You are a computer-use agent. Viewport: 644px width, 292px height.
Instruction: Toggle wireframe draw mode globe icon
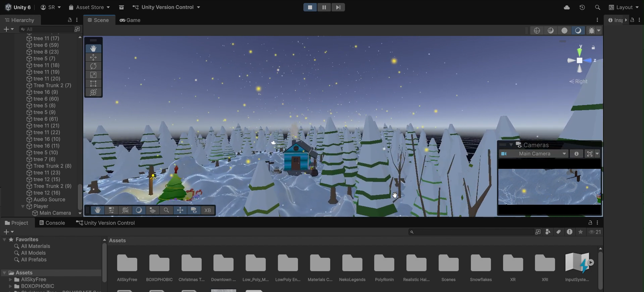coord(537,31)
